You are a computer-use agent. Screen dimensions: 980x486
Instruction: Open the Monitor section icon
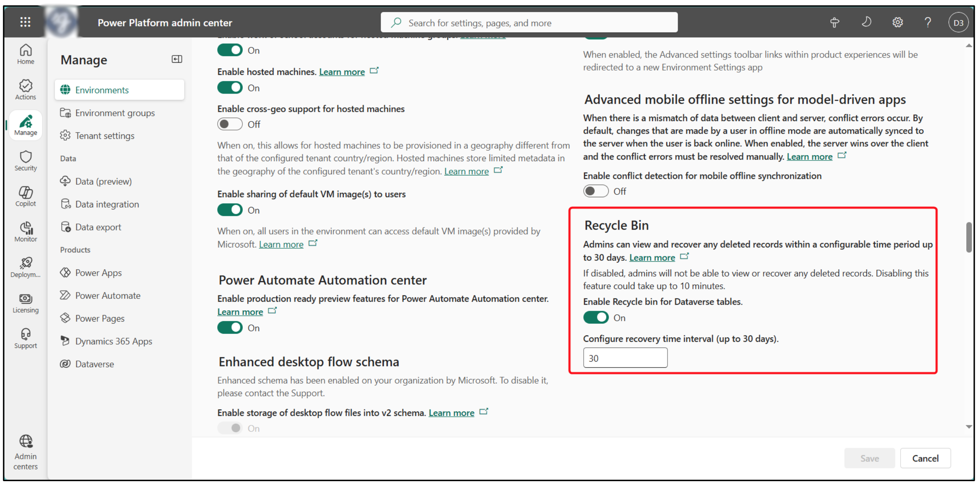26,232
